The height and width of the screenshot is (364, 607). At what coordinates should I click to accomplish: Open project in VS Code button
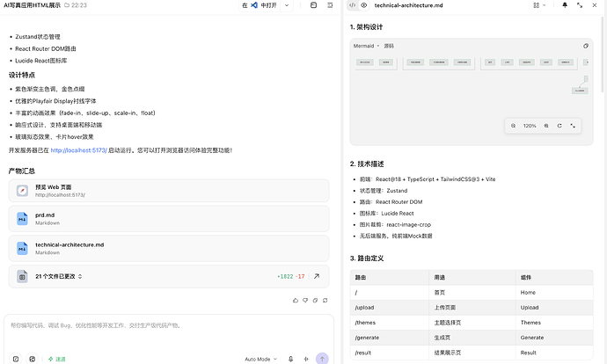pyautogui.click(x=260, y=5)
